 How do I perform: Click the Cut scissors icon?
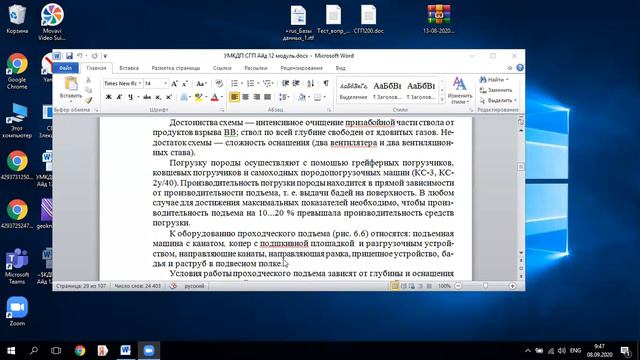click(89, 80)
